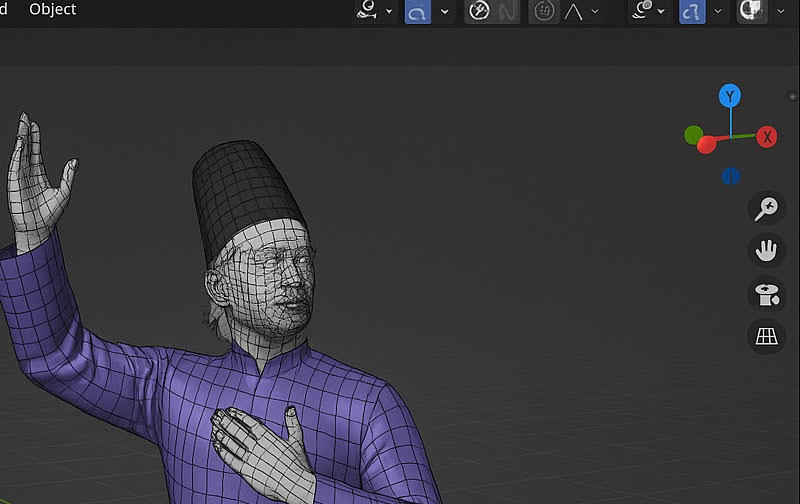
Task: Toggle the proportional editing circle button
Action: (544, 11)
